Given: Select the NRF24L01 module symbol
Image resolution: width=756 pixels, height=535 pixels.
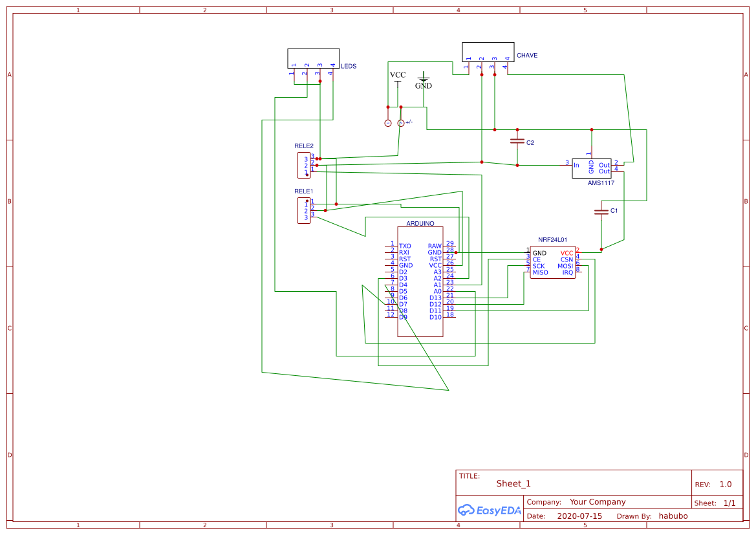Looking at the screenshot, I should (x=553, y=260).
